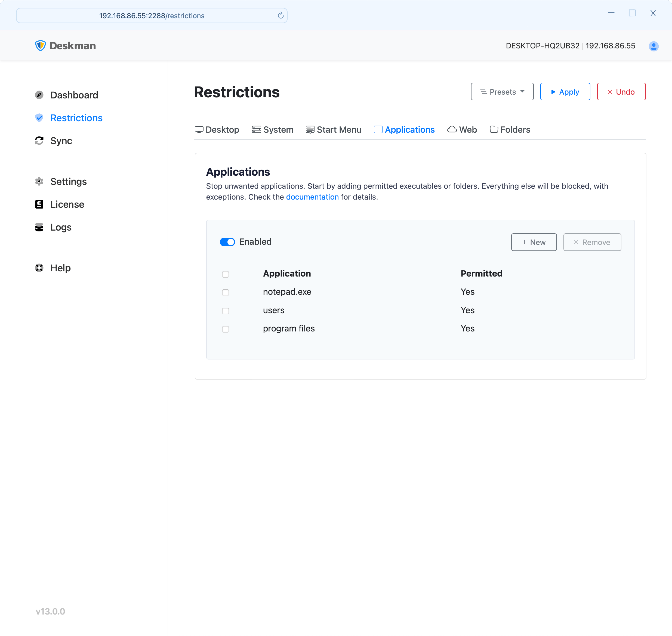
Task: Click Yes in the users row
Action: pos(467,310)
